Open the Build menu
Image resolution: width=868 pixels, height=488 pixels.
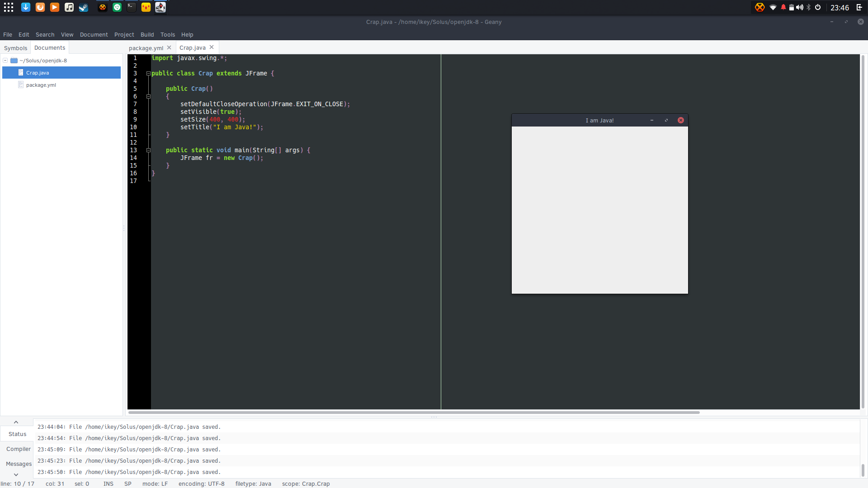point(147,35)
